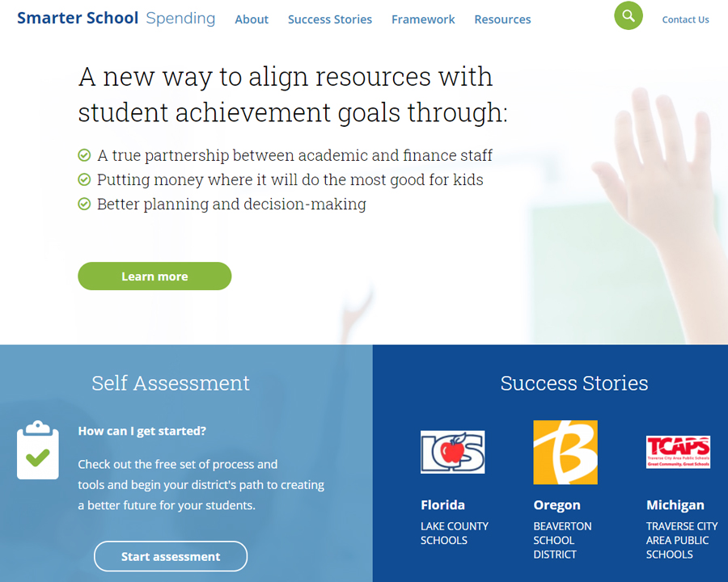Click the check icon beside 'Better planning'
The height and width of the screenshot is (582, 728).
84,204
